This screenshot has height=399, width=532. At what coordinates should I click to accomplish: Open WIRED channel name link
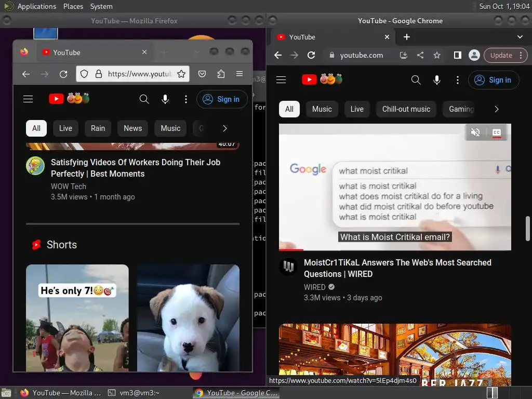(x=314, y=287)
